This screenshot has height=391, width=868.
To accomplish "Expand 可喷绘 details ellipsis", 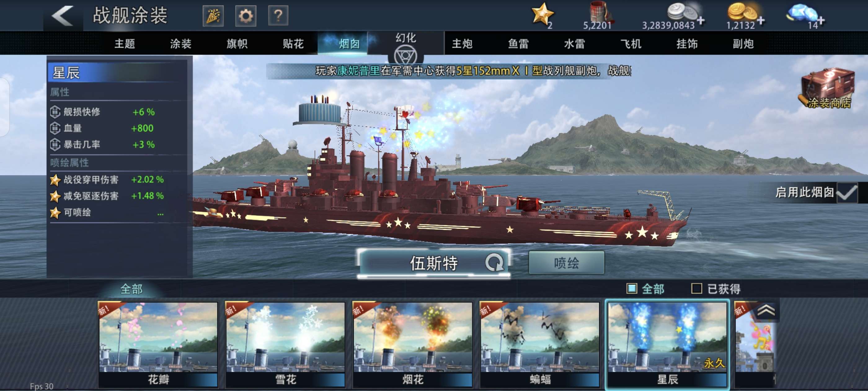I will pyautogui.click(x=160, y=213).
